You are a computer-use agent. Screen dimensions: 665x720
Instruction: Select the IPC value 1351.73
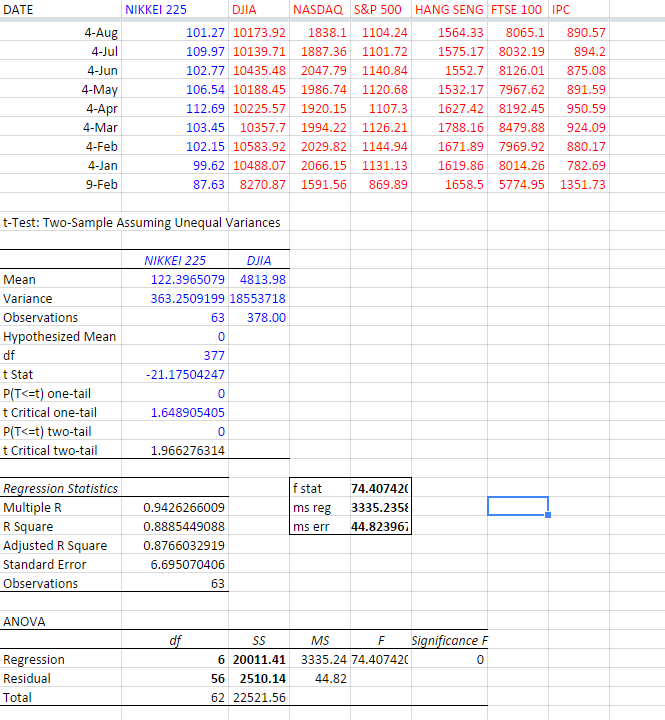click(x=586, y=185)
